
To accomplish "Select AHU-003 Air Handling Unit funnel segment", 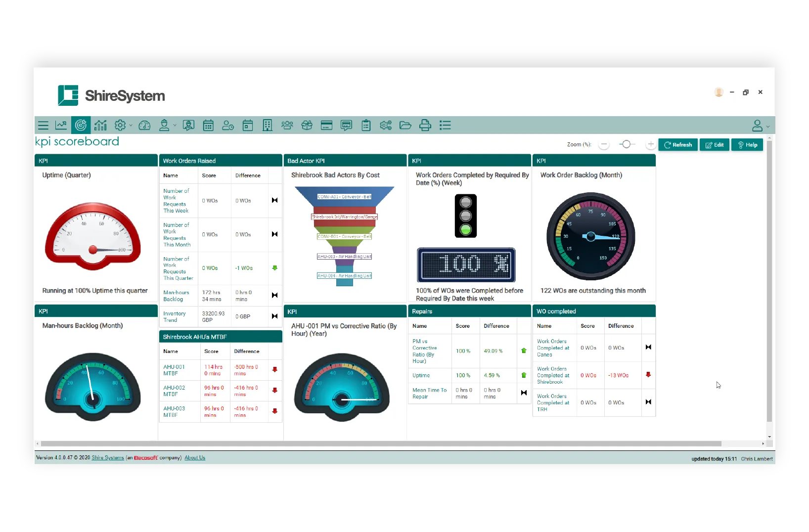I will point(344,257).
